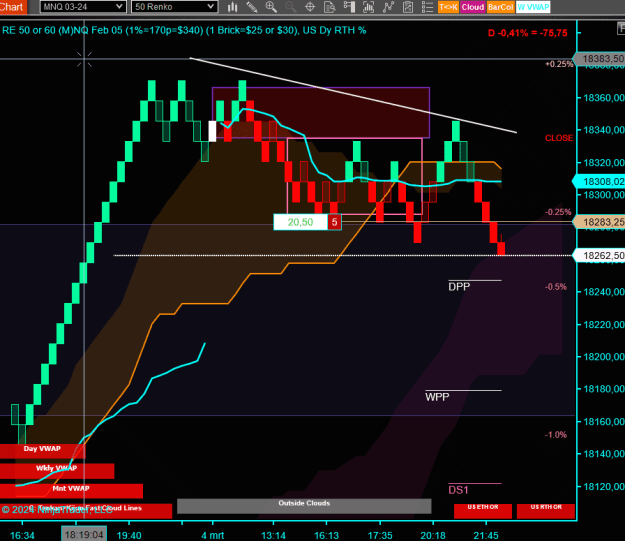Screen dimensions: 625x541
Task: Select the 18308,02 cyan price marker
Action: click(599, 181)
